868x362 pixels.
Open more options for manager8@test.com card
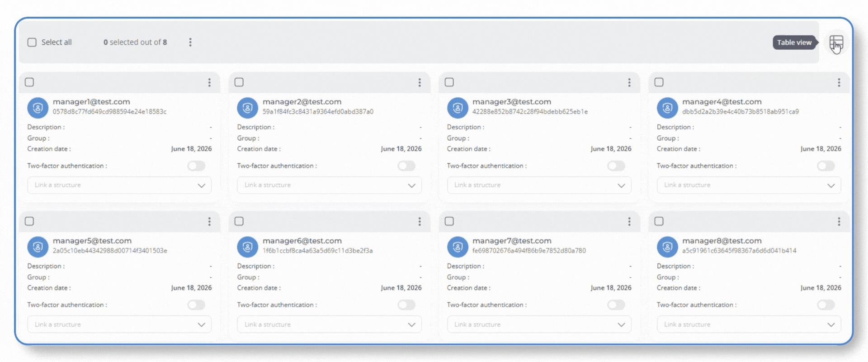[839, 221]
